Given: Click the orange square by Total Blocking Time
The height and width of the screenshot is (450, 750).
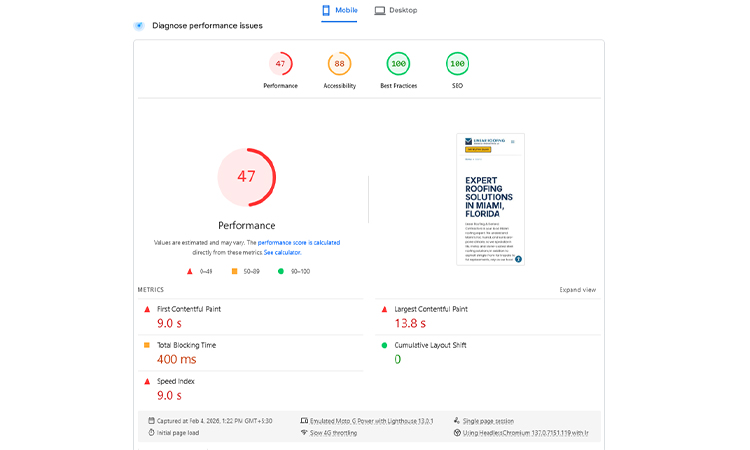Looking at the screenshot, I should coord(148,345).
